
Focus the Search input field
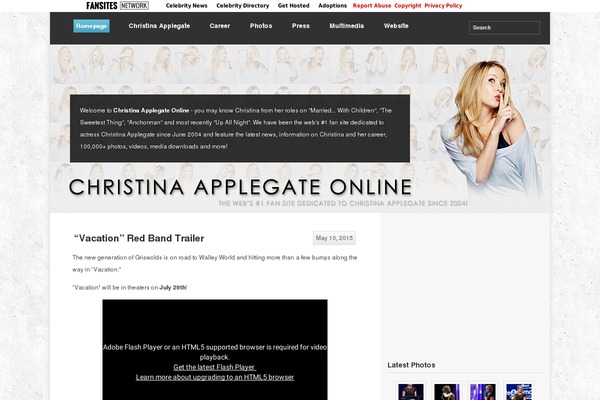pos(504,28)
